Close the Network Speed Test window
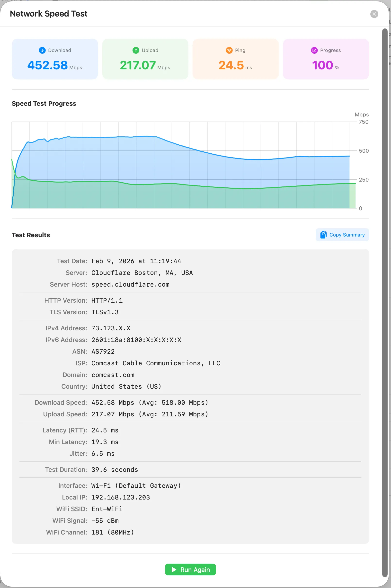The height and width of the screenshot is (588, 391). 374,14
